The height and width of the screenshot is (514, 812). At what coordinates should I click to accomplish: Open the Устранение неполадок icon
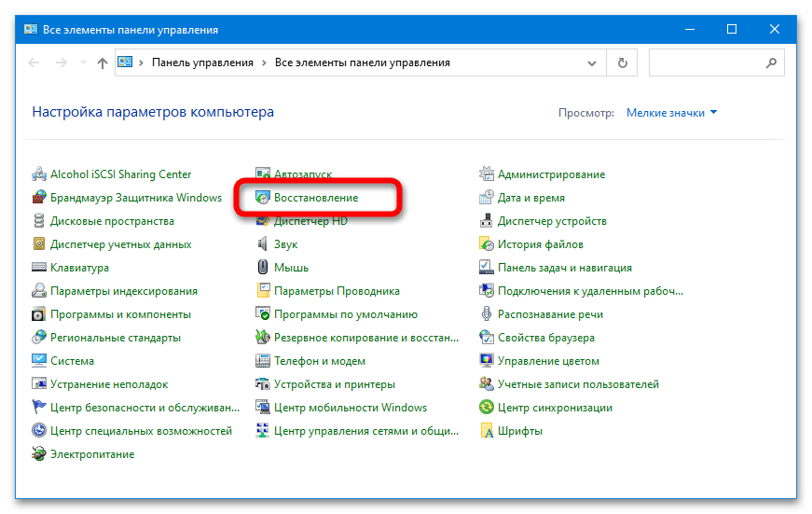click(39, 384)
